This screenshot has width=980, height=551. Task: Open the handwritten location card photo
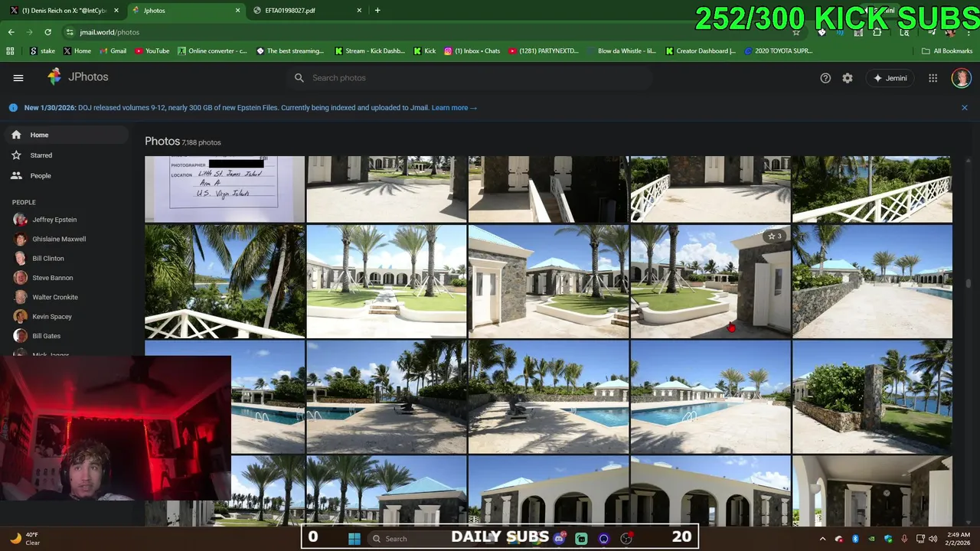click(224, 189)
